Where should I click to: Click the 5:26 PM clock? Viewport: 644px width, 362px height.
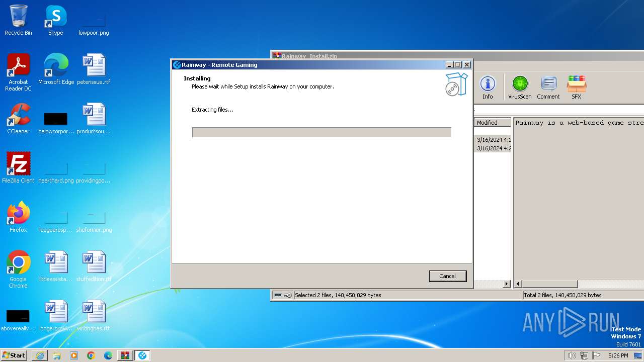(x=618, y=355)
